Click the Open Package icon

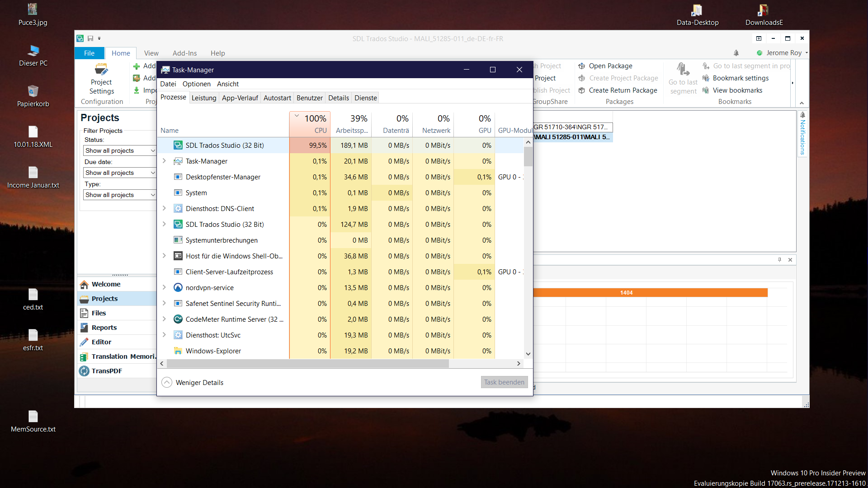pyautogui.click(x=582, y=66)
